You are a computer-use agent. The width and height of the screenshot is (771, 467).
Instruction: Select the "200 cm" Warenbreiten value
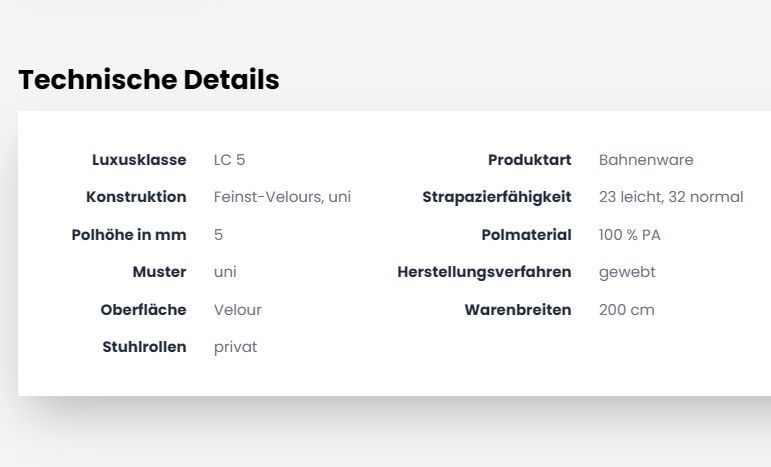(x=626, y=310)
